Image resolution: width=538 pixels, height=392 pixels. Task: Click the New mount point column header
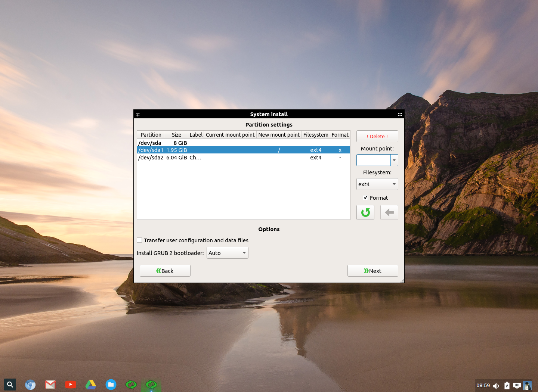[279, 135]
